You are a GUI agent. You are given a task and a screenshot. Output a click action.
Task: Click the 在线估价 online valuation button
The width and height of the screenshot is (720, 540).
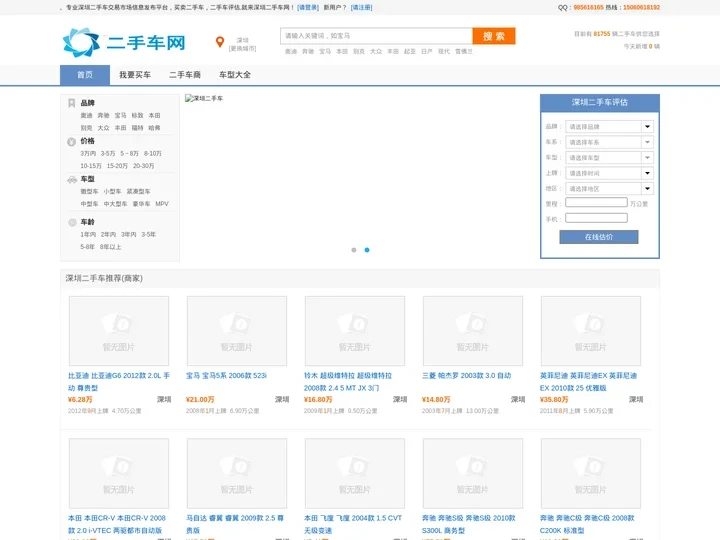pos(598,237)
